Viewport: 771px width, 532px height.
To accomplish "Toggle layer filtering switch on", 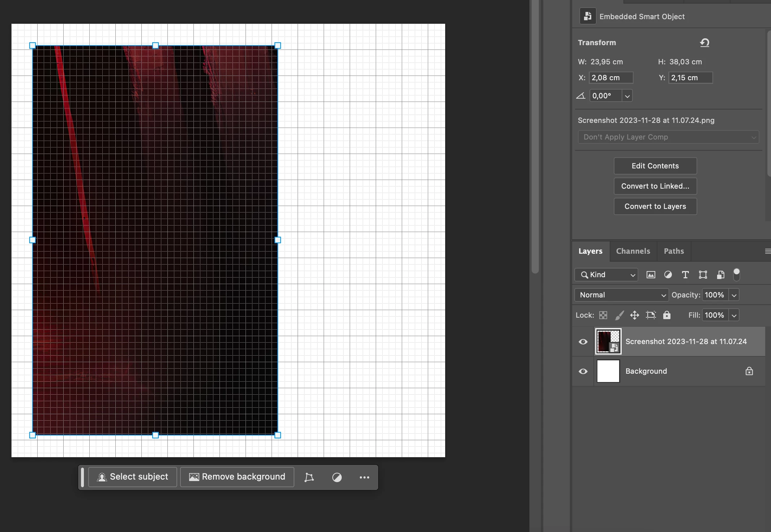I will tap(736, 275).
